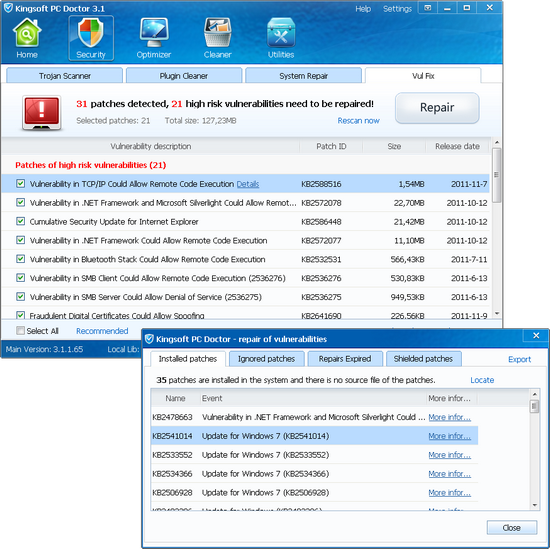Screen dimensions: 550x549
Task: Click the installed patches scroll down arrow
Action: (534, 505)
